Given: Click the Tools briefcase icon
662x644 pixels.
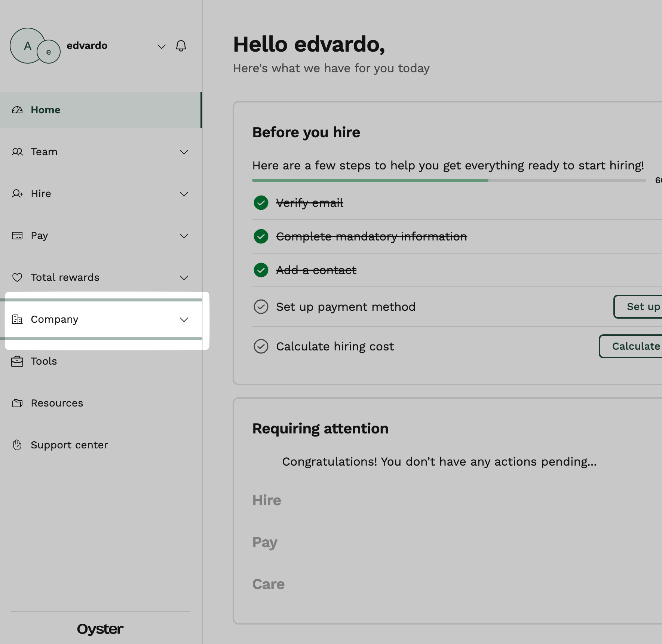Looking at the screenshot, I should point(17,361).
